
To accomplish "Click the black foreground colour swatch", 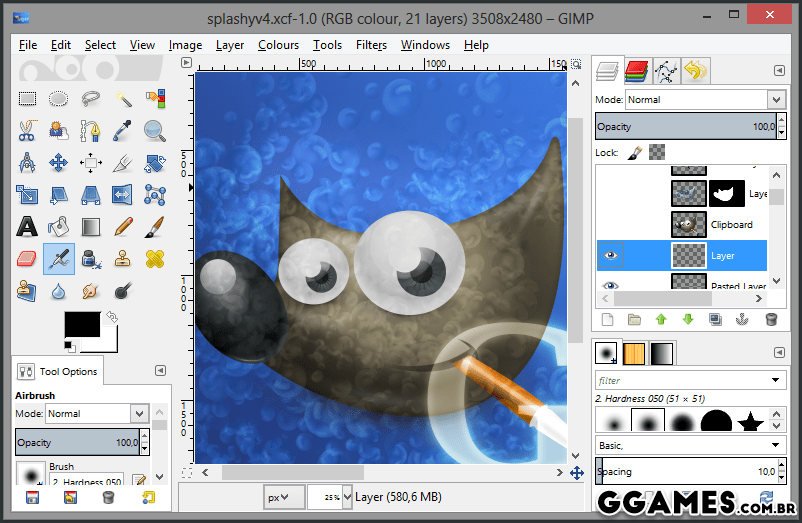I will (82, 325).
